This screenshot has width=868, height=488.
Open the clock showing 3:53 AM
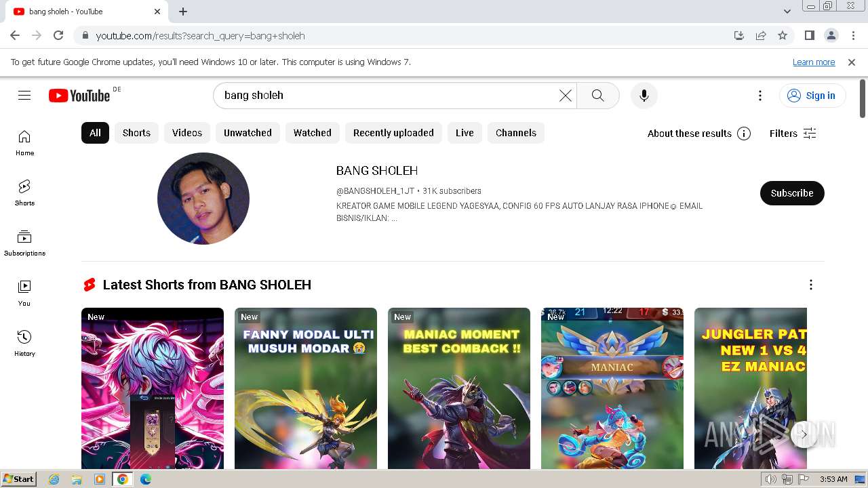pos(833,479)
